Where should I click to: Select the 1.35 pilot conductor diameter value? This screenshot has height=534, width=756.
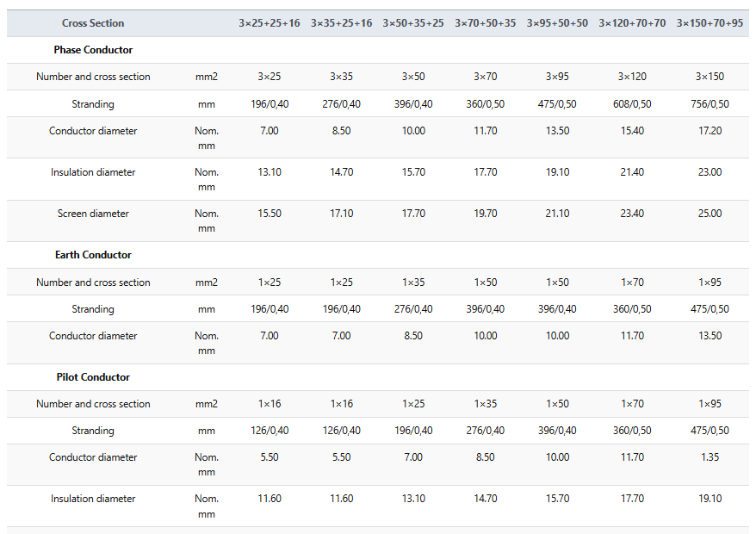point(710,456)
